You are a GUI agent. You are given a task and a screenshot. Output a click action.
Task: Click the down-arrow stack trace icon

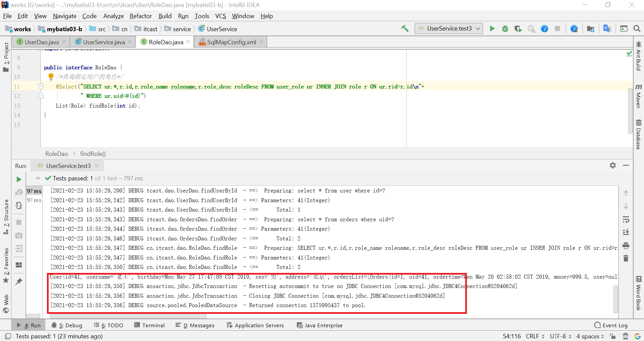(x=626, y=206)
